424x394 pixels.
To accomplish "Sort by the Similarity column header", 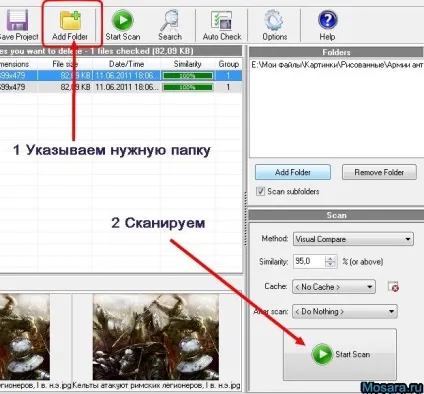I will pos(188,64).
